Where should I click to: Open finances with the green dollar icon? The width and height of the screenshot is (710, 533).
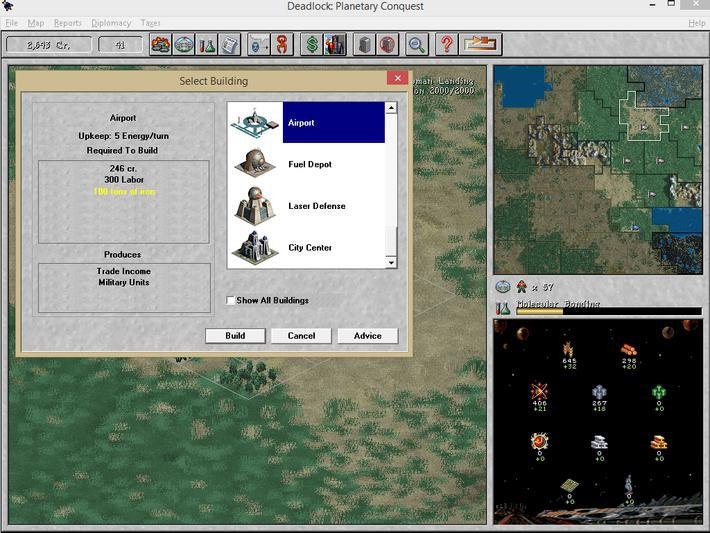pyautogui.click(x=312, y=44)
